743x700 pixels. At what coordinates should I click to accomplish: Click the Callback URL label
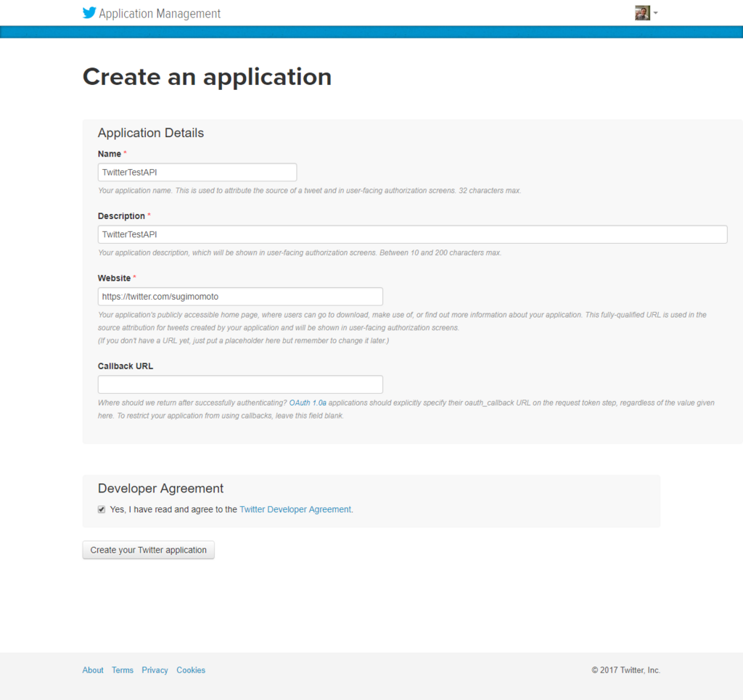pos(125,366)
